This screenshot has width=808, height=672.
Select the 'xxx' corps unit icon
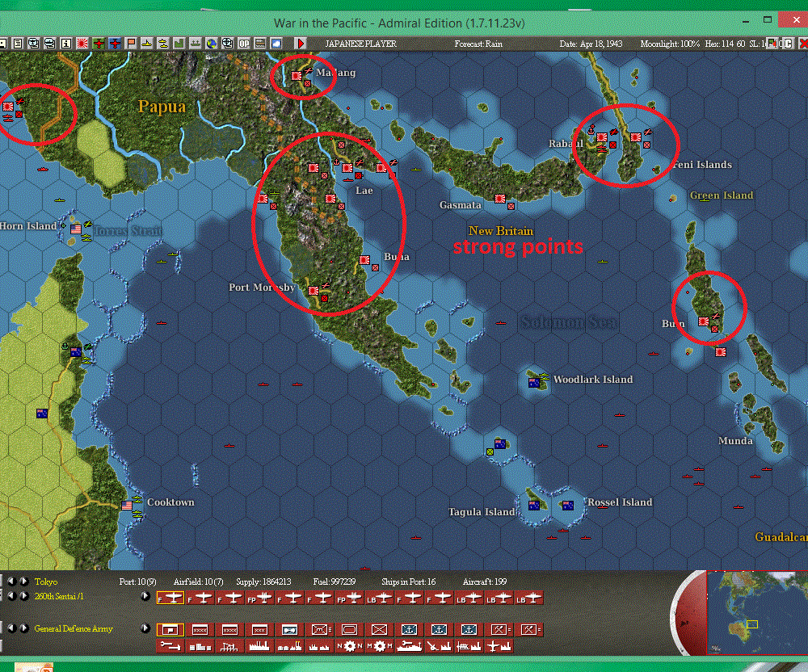(259, 630)
